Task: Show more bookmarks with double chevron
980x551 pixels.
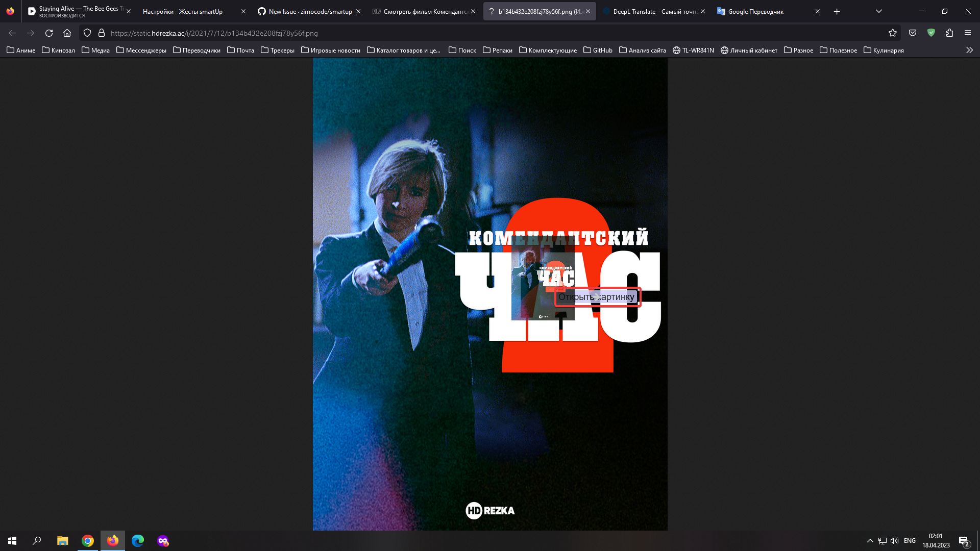Action: tap(969, 51)
